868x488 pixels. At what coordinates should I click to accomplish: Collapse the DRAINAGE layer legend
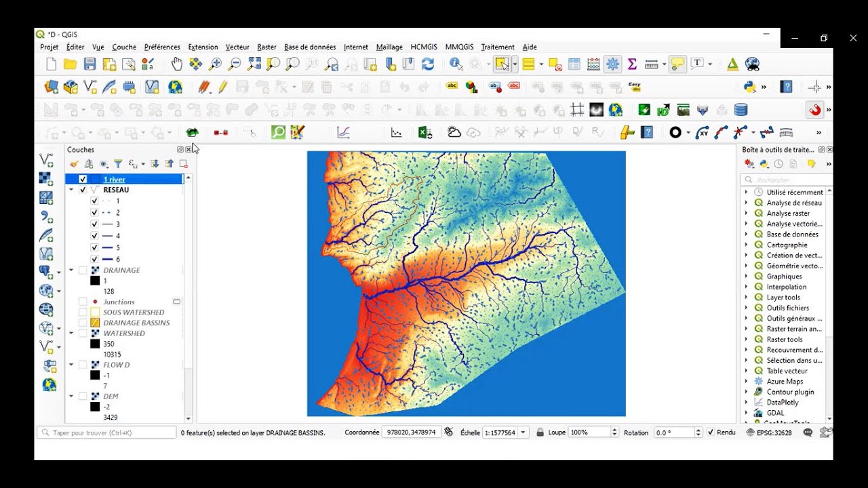tap(71, 270)
